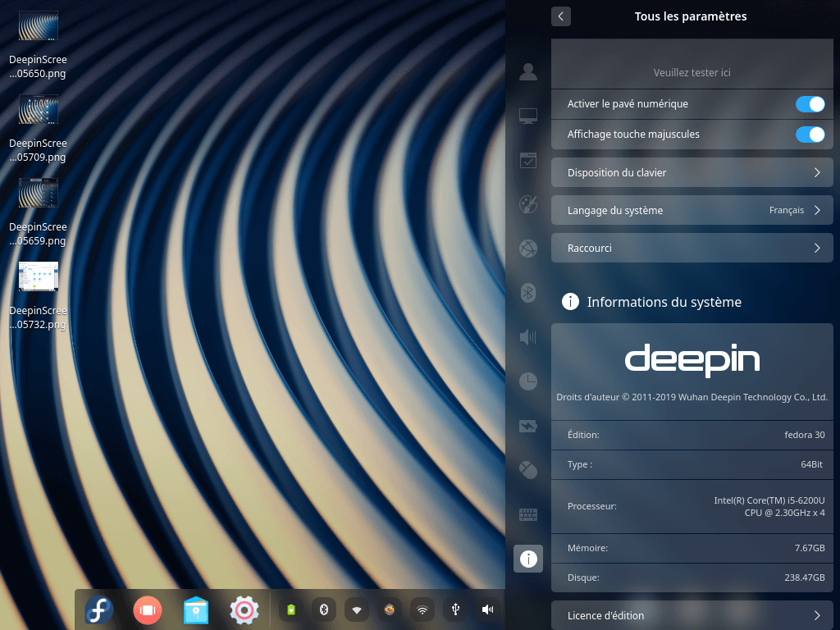Select desktop file DeepinScree...05732.png
840x630 pixels.
38,296
